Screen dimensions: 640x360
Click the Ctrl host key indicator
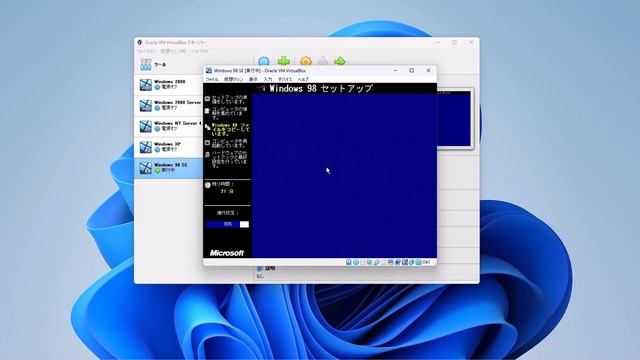point(427,262)
